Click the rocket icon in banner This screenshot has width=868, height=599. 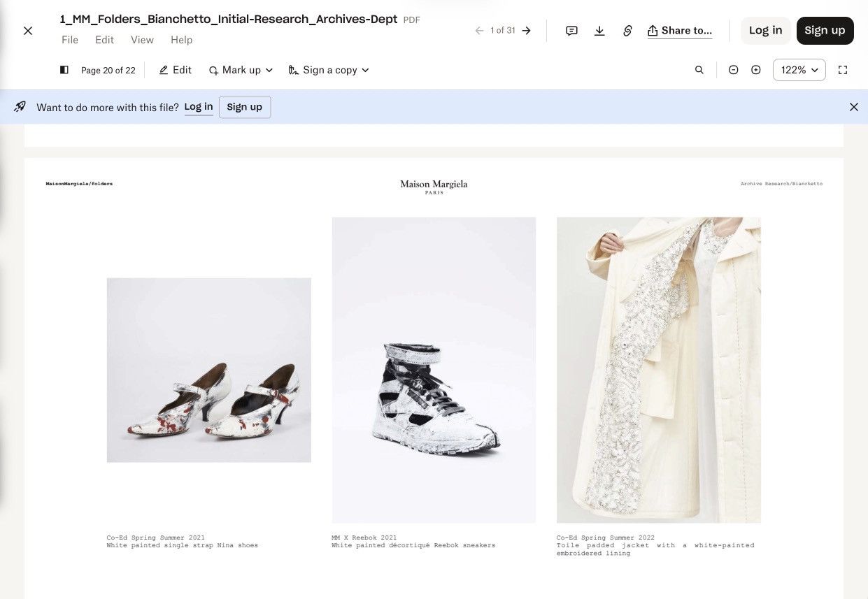20,107
